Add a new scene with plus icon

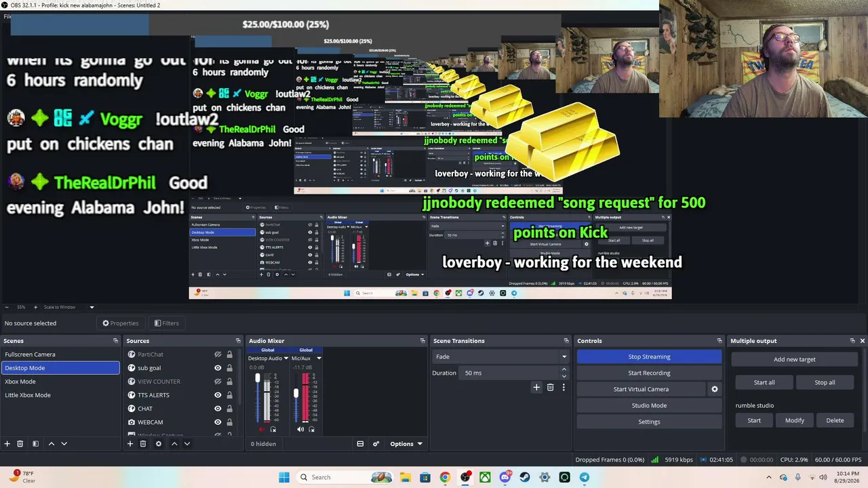tap(7, 444)
